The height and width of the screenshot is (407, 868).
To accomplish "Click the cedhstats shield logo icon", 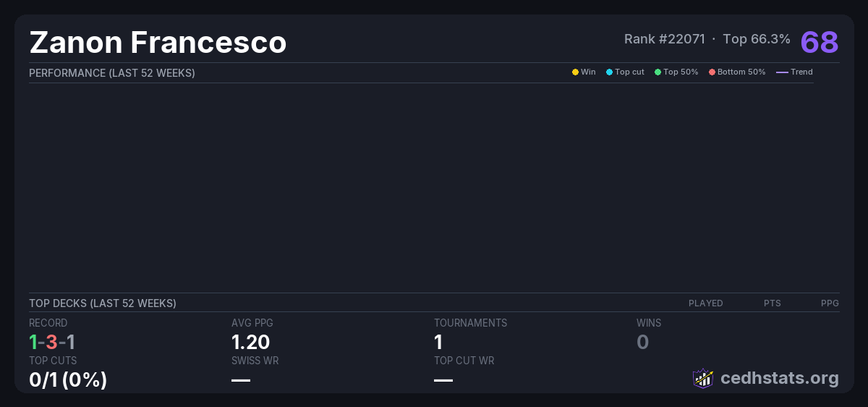I will [x=702, y=378].
